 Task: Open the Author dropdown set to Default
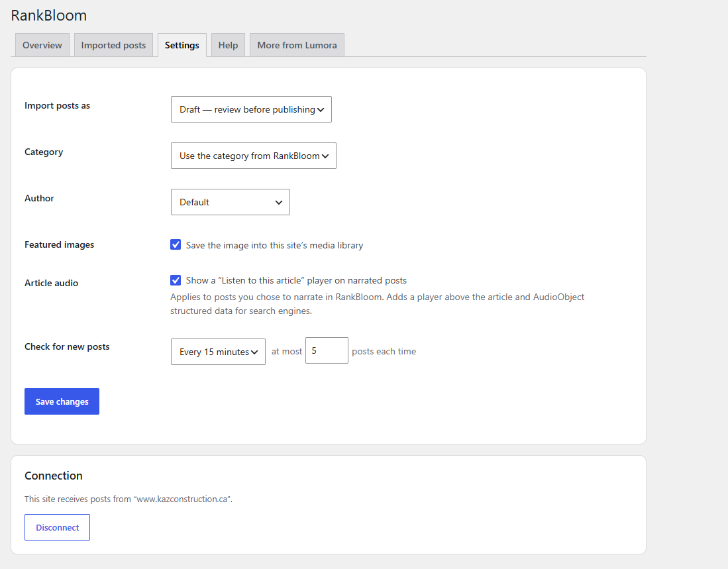click(231, 202)
